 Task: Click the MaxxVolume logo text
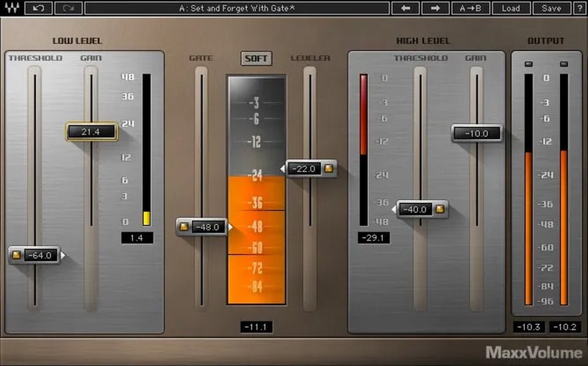tap(534, 352)
